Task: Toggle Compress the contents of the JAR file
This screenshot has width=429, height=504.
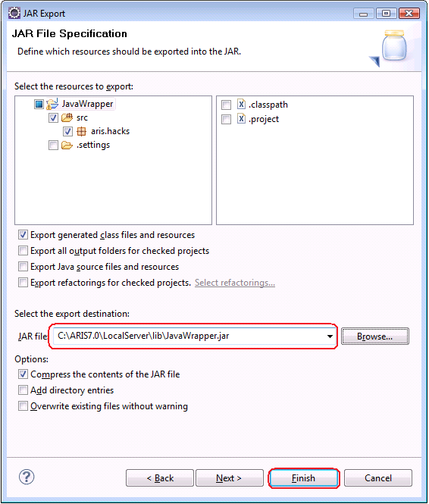Action: (23, 374)
